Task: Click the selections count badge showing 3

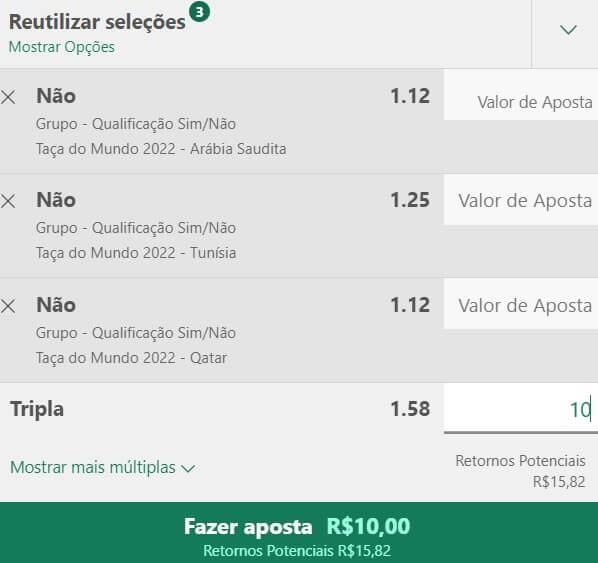Action: [x=199, y=12]
